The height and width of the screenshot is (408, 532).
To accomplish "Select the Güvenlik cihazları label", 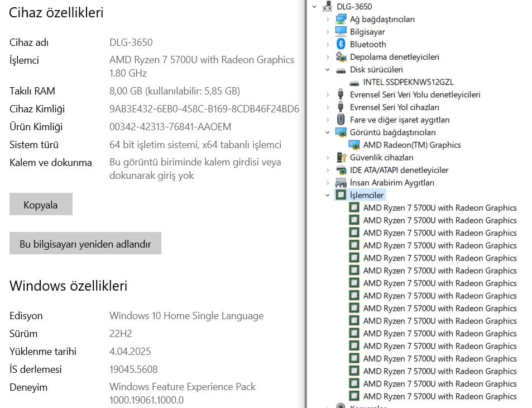I will pyautogui.click(x=382, y=157).
